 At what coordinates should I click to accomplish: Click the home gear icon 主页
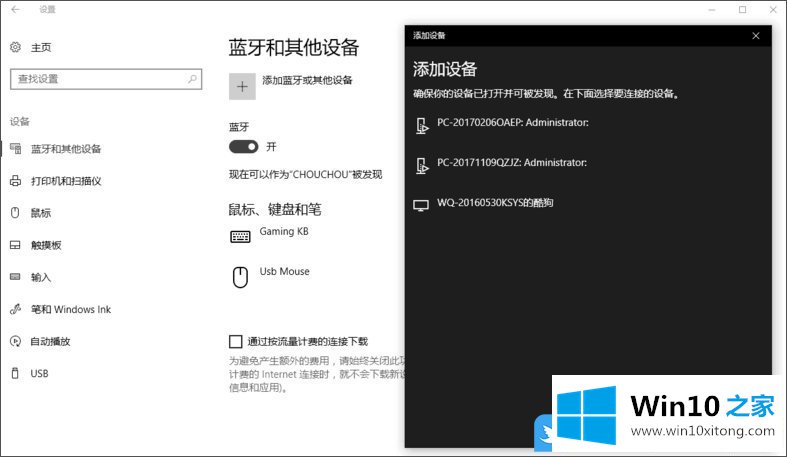(15, 47)
